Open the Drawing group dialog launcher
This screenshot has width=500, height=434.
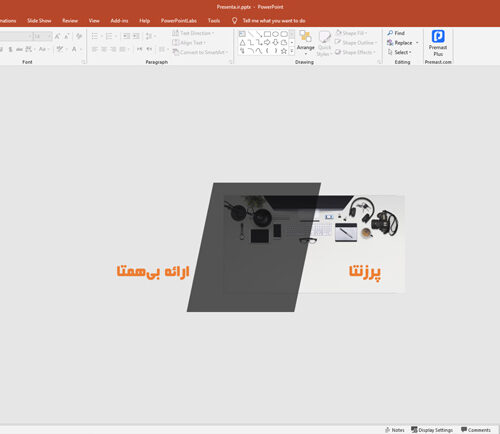[379, 62]
